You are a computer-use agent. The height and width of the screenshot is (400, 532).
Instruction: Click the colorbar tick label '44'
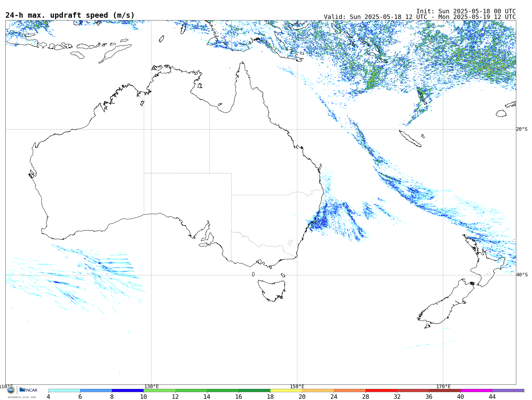492,397
